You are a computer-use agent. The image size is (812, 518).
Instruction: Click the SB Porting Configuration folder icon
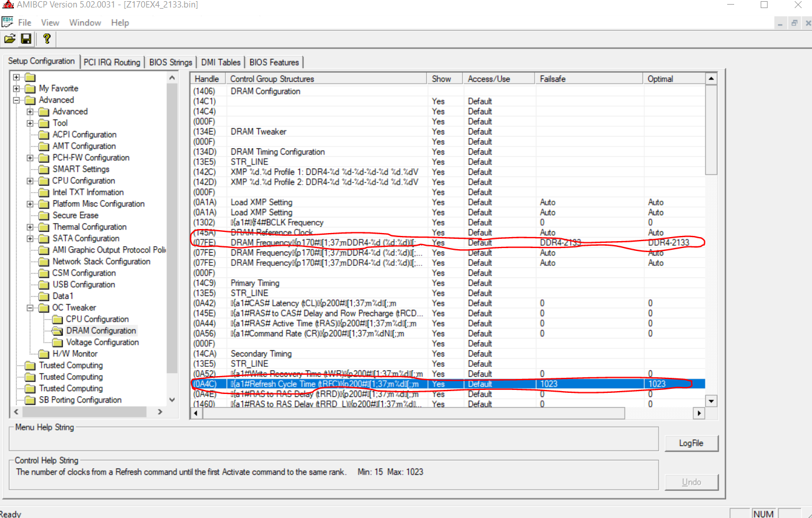31,400
